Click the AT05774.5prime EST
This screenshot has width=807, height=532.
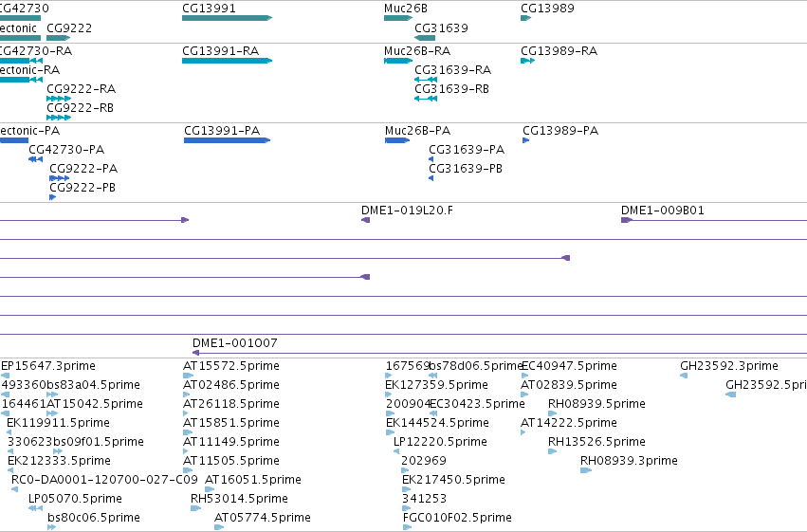click(263, 518)
